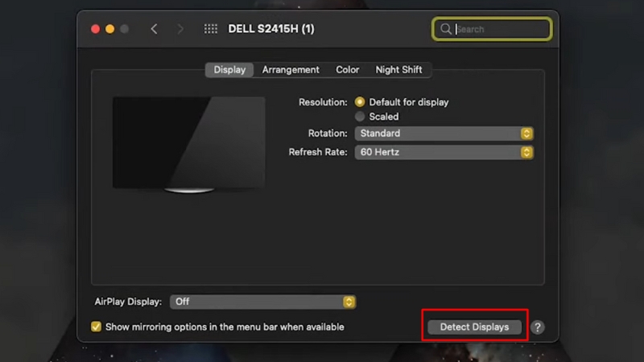
Task: Click the Rotation: label text
Action: pyautogui.click(x=328, y=134)
